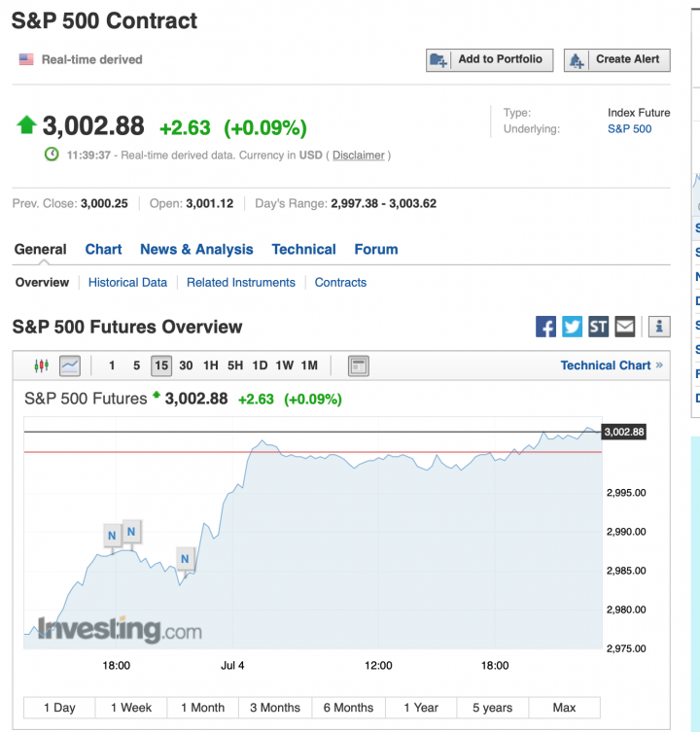Select the area chart type icon
This screenshot has height=732, width=700.
coord(70,366)
